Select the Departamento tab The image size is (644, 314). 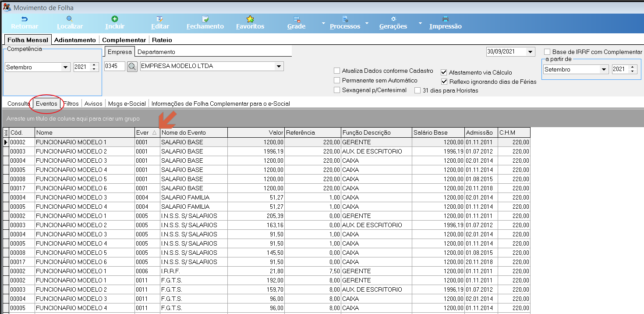coord(156,52)
